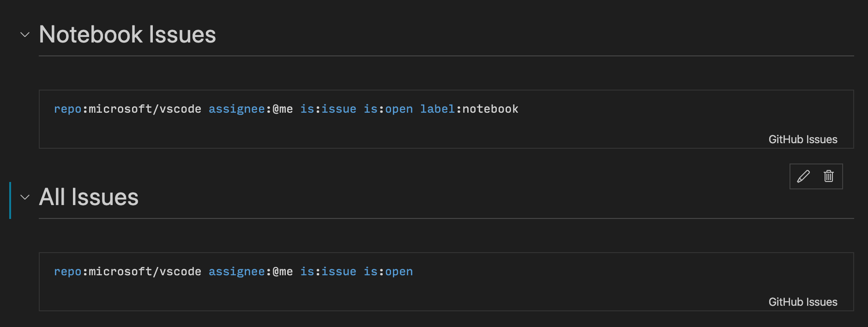Screen dimensions: 868x327
Task: Click the trash delete icon above All Issues
Action: [828, 176]
